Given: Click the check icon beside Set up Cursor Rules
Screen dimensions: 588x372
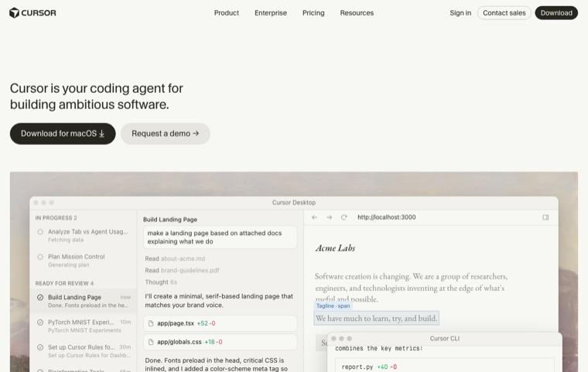Looking at the screenshot, I should (x=40, y=347).
